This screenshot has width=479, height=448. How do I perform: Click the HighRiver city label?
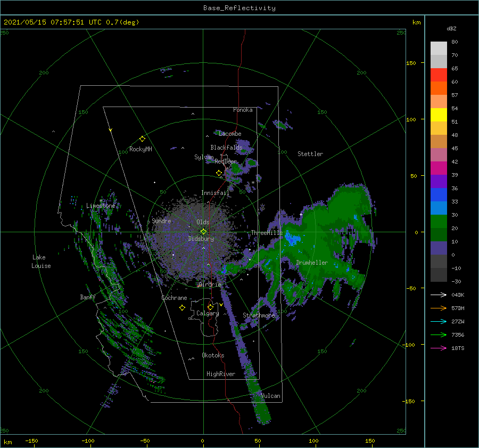click(x=221, y=374)
